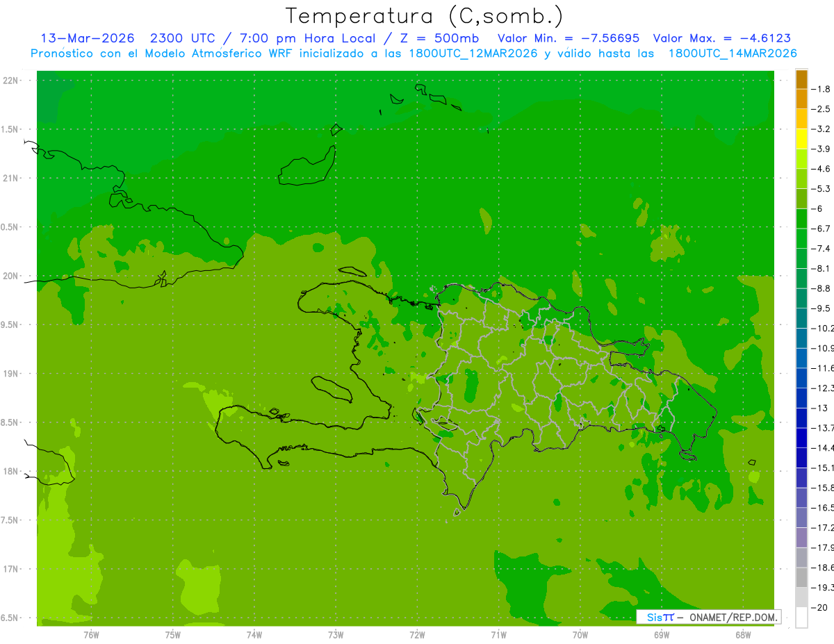Click the "-8.1" colorbar label
834x644 pixels.
pos(821,268)
